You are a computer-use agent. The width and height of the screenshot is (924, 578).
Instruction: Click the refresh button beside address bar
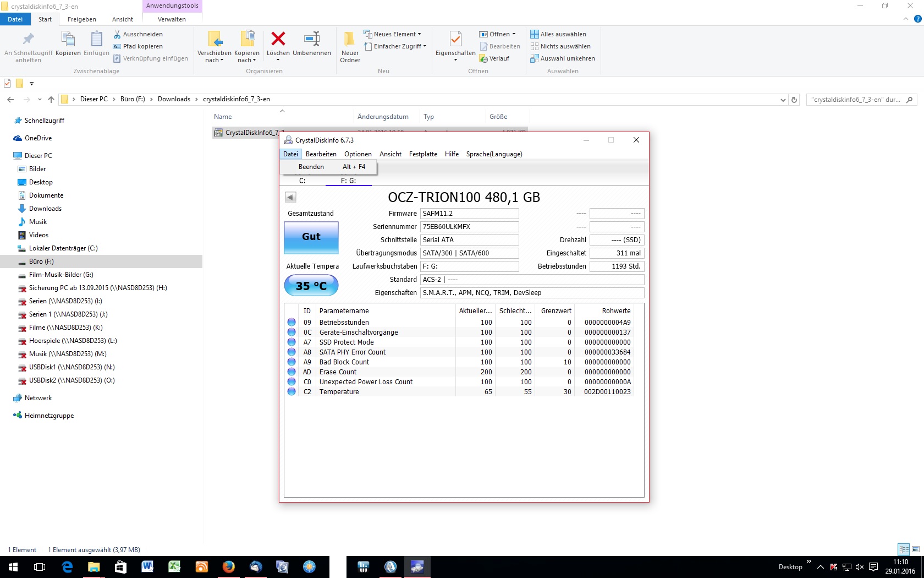pyautogui.click(x=794, y=100)
